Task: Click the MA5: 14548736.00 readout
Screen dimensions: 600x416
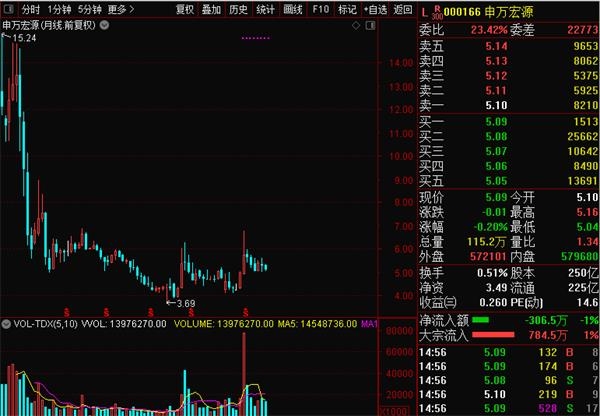Action: (317, 324)
